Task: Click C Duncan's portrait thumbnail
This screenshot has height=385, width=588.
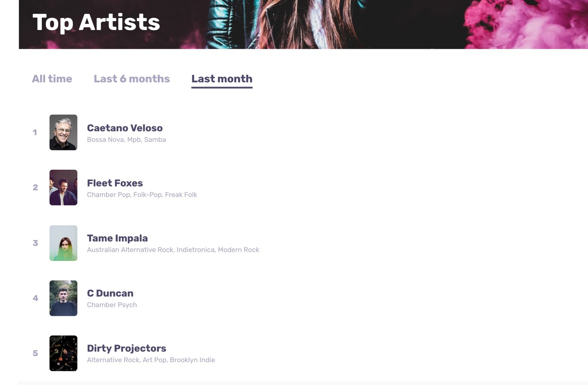Action: pyautogui.click(x=63, y=298)
